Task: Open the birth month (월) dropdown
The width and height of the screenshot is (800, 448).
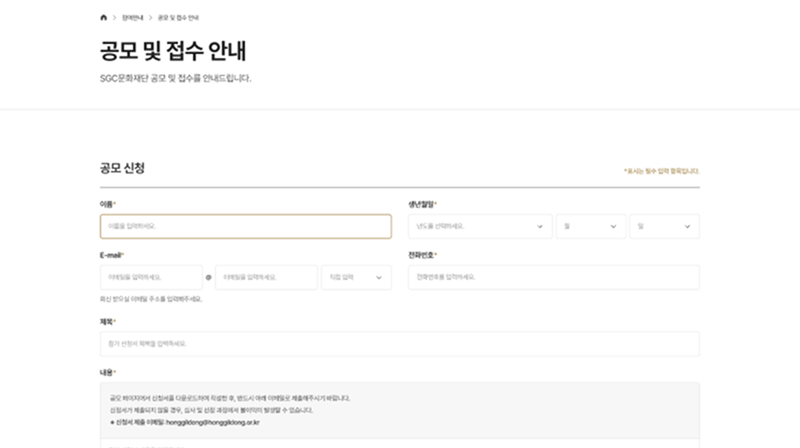Action: [x=590, y=226]
